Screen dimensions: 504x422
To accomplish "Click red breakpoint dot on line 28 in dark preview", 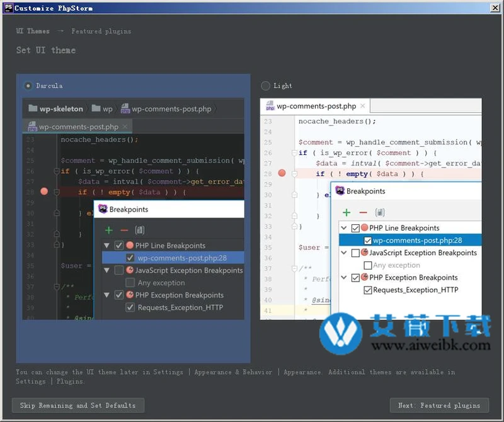I will pos(44,191).
